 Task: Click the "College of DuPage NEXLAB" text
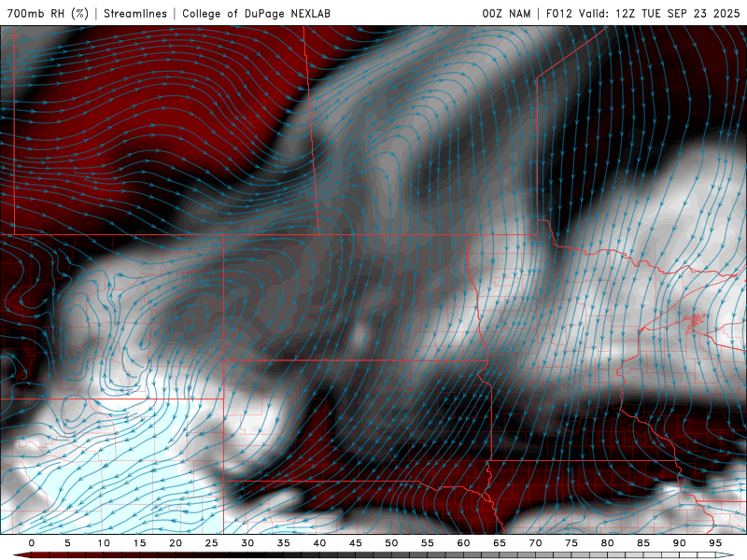[256, 13]
